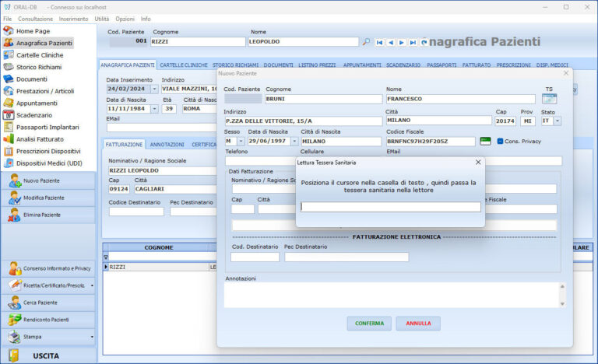598x364 pixels.
Task: Expand the Sesso dropdown
Action: click(x=241, y=142)
